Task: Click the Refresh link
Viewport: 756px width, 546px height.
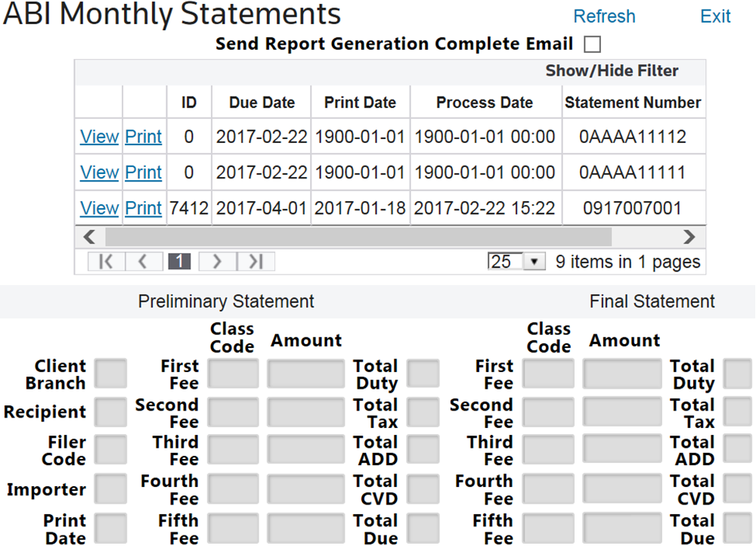Action: coord(604,17)
